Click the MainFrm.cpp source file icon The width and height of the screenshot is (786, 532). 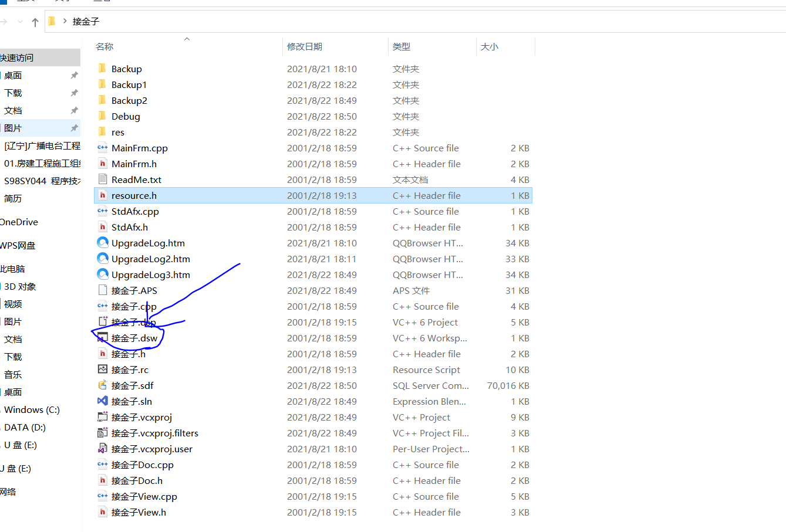click(102, 148)
